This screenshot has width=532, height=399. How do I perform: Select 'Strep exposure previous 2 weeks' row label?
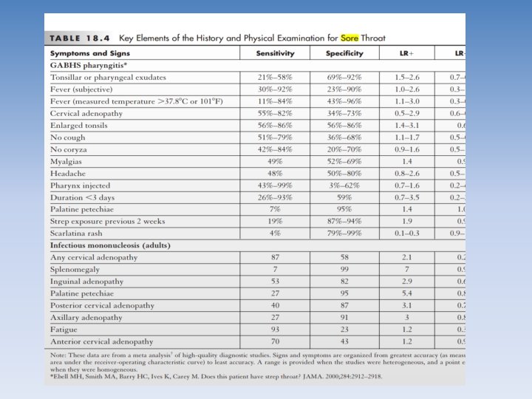(108, 221)
